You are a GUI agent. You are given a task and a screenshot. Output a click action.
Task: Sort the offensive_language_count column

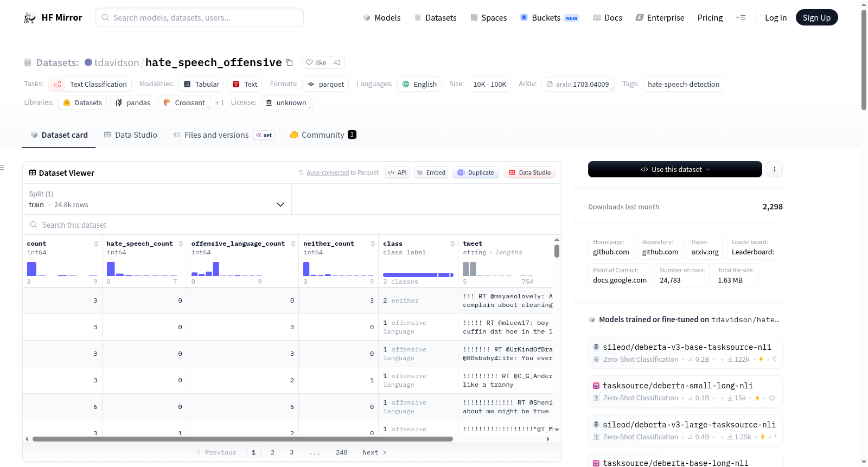[293, 244]
